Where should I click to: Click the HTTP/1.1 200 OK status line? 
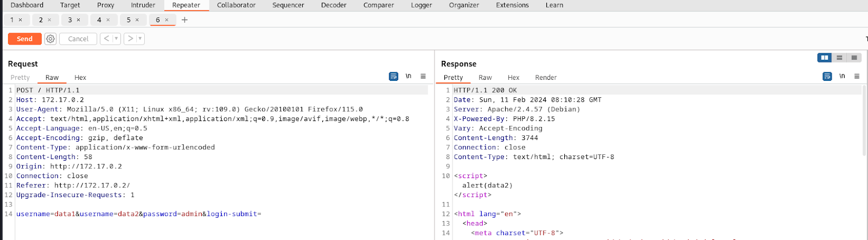point(485,90)
